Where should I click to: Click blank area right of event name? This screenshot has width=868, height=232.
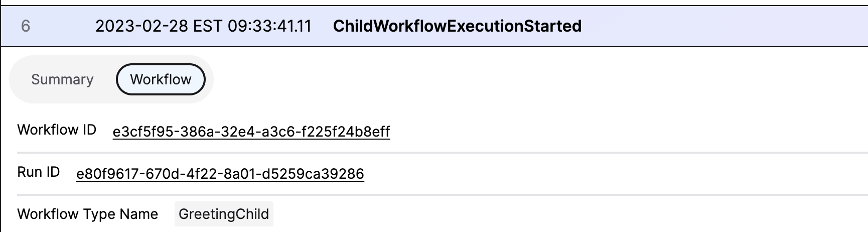tap(728, 26)
